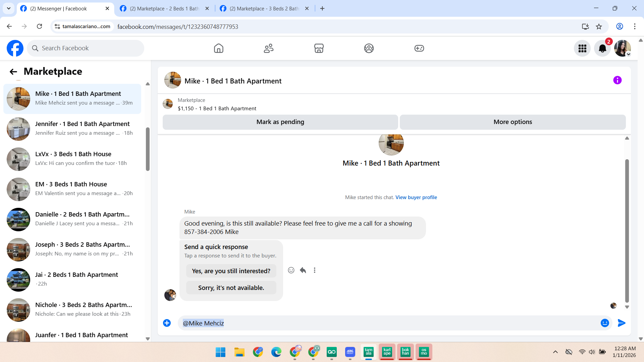Open the Facebook apps grid menu
This screenshot has height=362, width=644.
click(x=582, y=49)
